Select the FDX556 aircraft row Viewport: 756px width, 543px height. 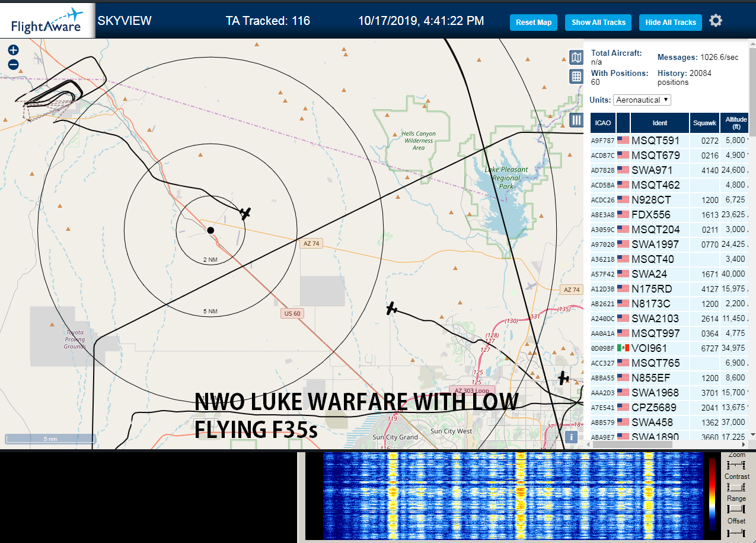[x=669, y=215]
